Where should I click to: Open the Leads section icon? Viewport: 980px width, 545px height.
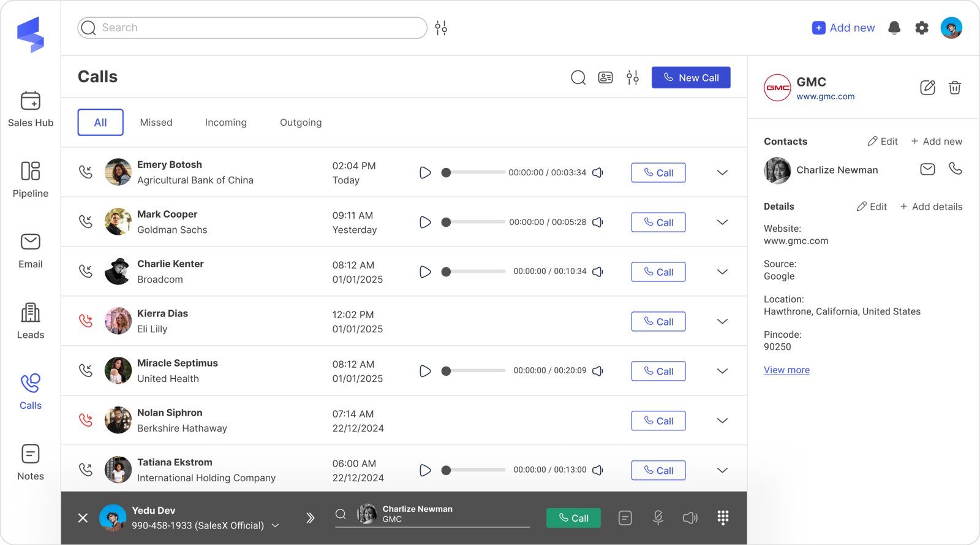tap(30, 313)
